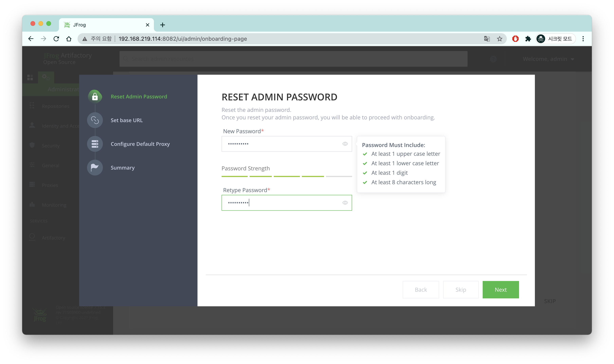This screenshot has width=614, height=364.
Task: Reveal Retype Password using the eye icon
Action: pyautogui.click(x=345, y=203)
